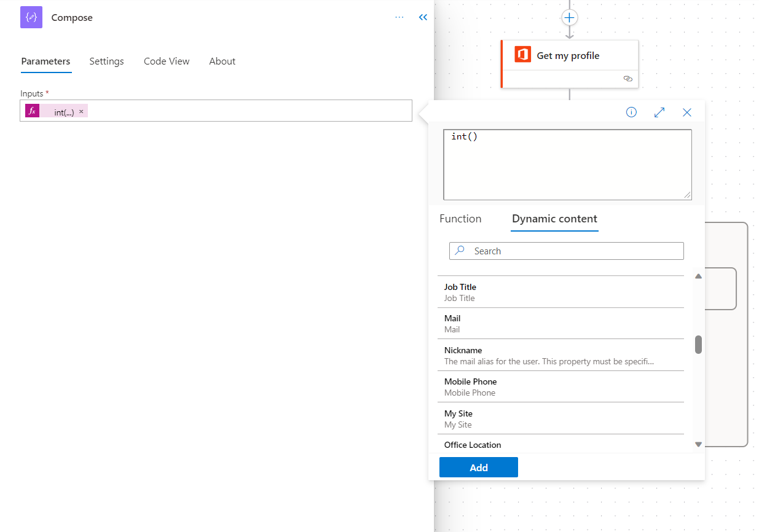759x532 pixels.
Task: Remove the int(...) expression token
Action: coord(81,112)
